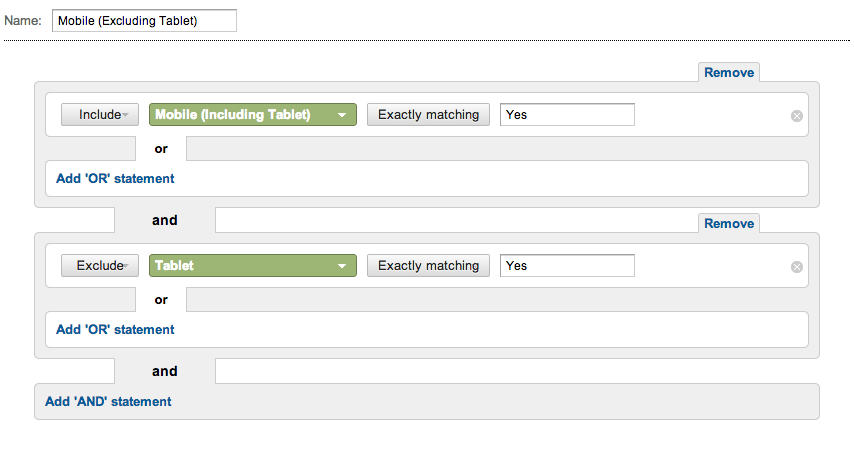Click the Yes value field in Exclude row
This screenshot has width=854, height=457.
(x=567, y=265)
